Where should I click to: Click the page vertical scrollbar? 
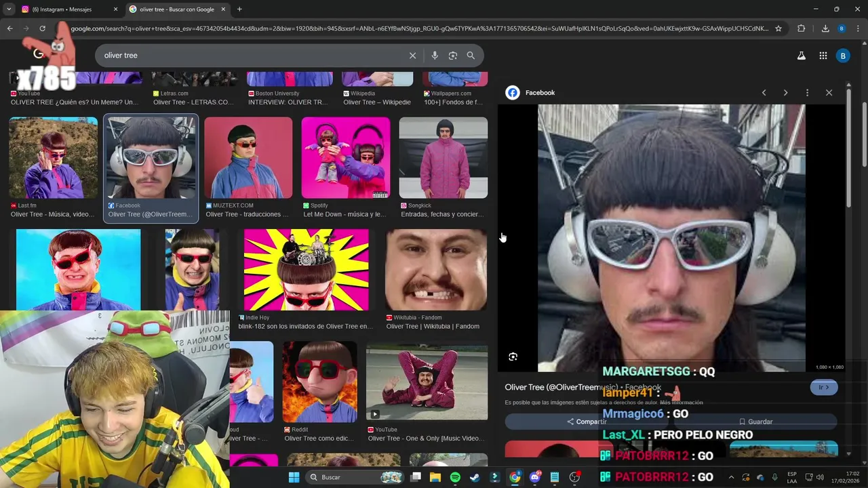pyautogui.click(x=864, y=136)
